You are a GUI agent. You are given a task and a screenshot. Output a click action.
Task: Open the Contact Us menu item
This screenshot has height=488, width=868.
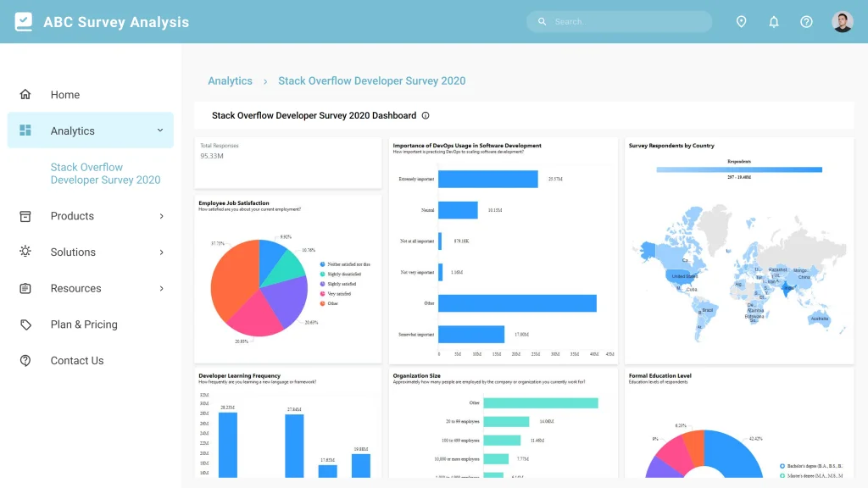pos(77,360)
